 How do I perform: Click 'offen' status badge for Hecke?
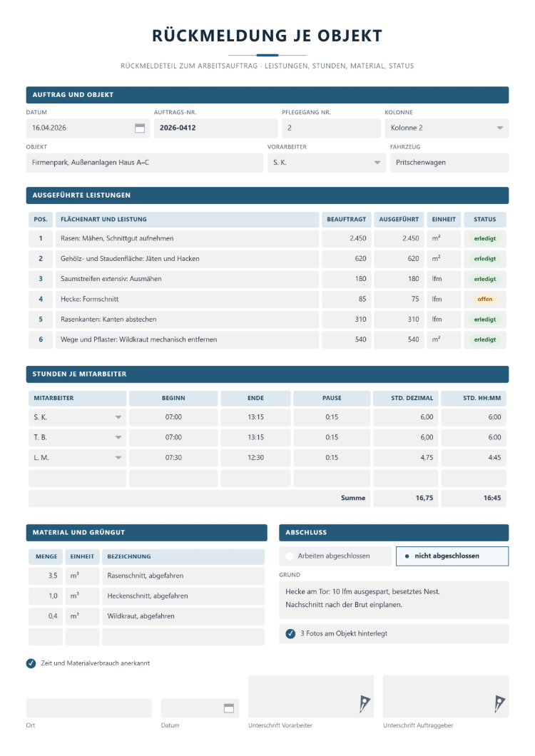(x=485, y=300)
